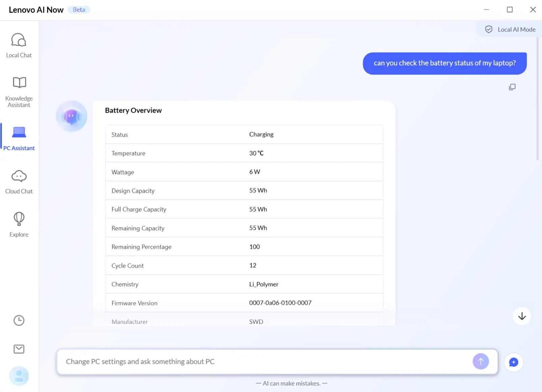Focus the Change PC settings input box
Viewport: 542px width, 392px height.
point(263,362)
